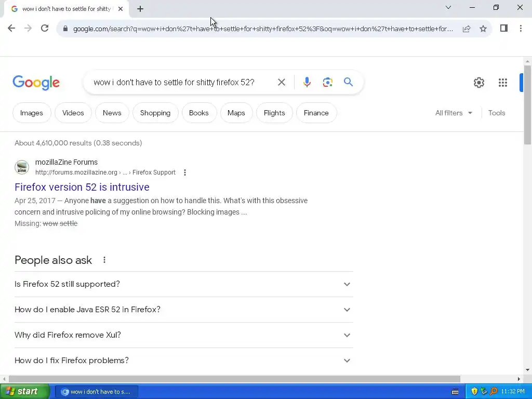This screenshot has width=532, height=399.
Task: Open Flights results filter
Action: click(x=274, y=113)
